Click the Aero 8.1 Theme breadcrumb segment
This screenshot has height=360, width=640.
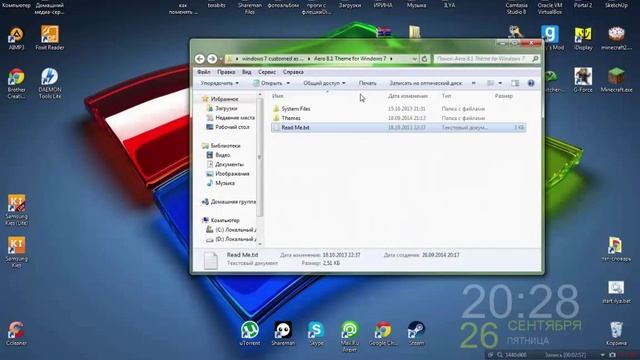[x=350, y=59]
